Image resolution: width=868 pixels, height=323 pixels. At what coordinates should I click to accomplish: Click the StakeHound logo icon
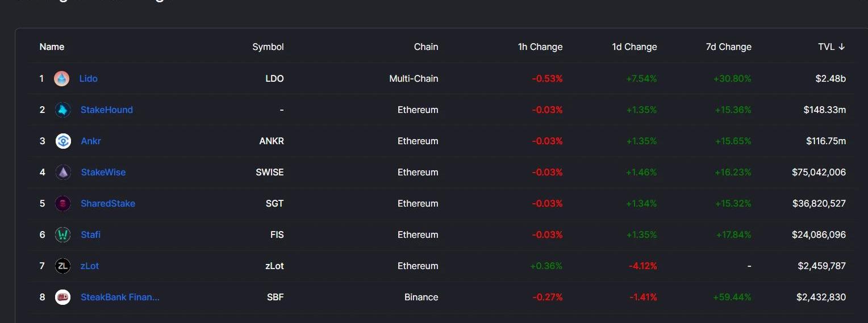pyautogui.click(x=63, y=110)
